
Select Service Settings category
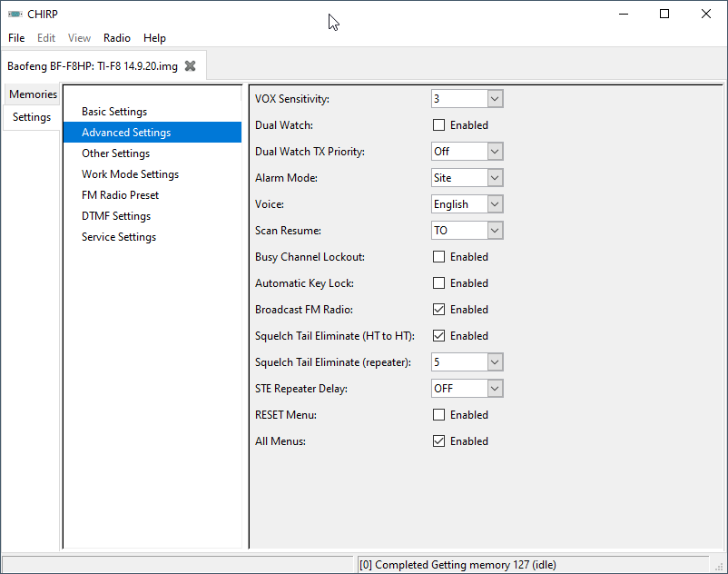pos(152,237)
